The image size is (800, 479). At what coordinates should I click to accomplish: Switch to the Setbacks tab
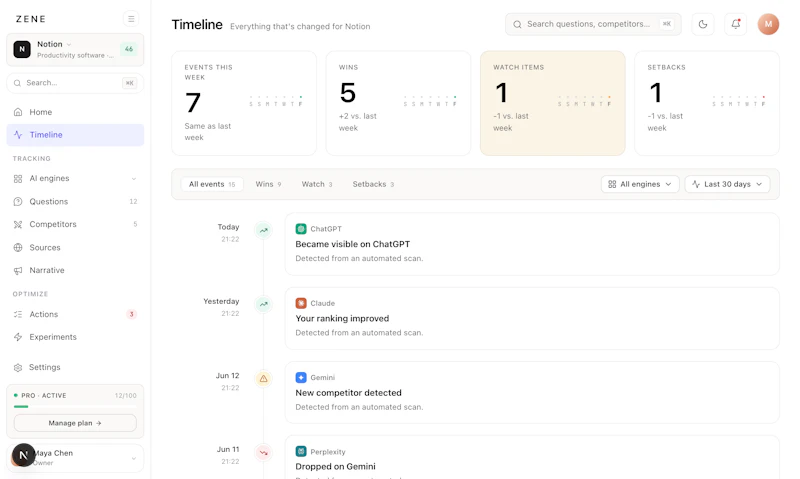pyautogui.click(x=373, y=184)
